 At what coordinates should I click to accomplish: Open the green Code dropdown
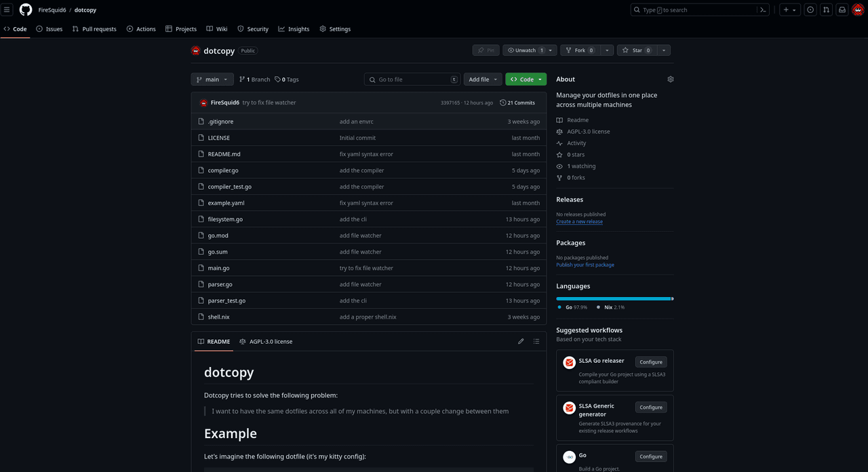coord(526,79)
